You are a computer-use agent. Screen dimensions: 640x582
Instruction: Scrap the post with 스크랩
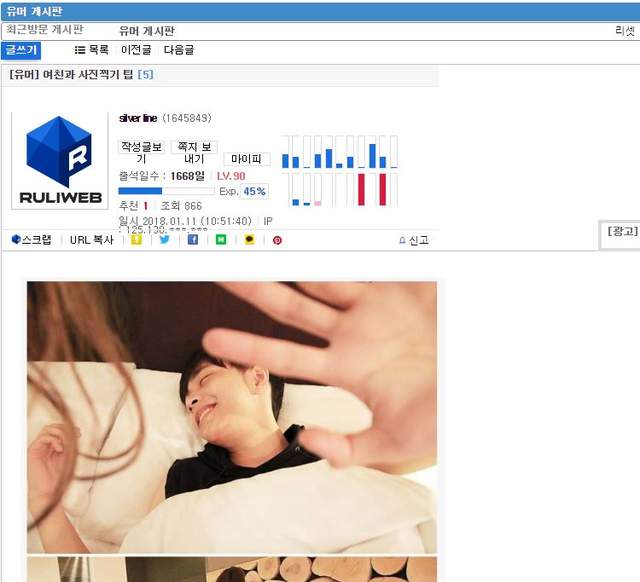[x=31, y=240]
